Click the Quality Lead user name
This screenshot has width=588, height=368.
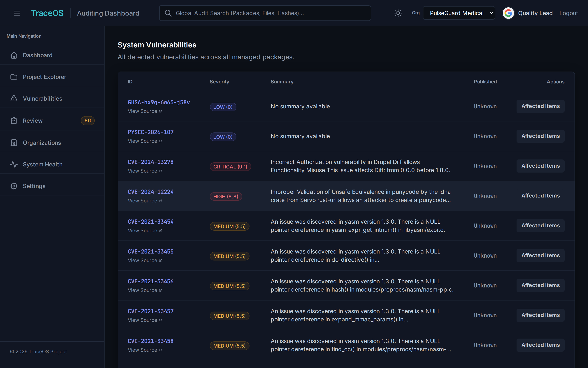(535, 13)
